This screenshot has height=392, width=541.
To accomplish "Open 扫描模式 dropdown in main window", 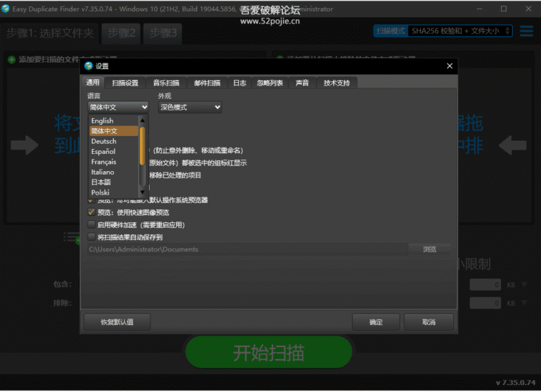I will click(x=460, y=31).
